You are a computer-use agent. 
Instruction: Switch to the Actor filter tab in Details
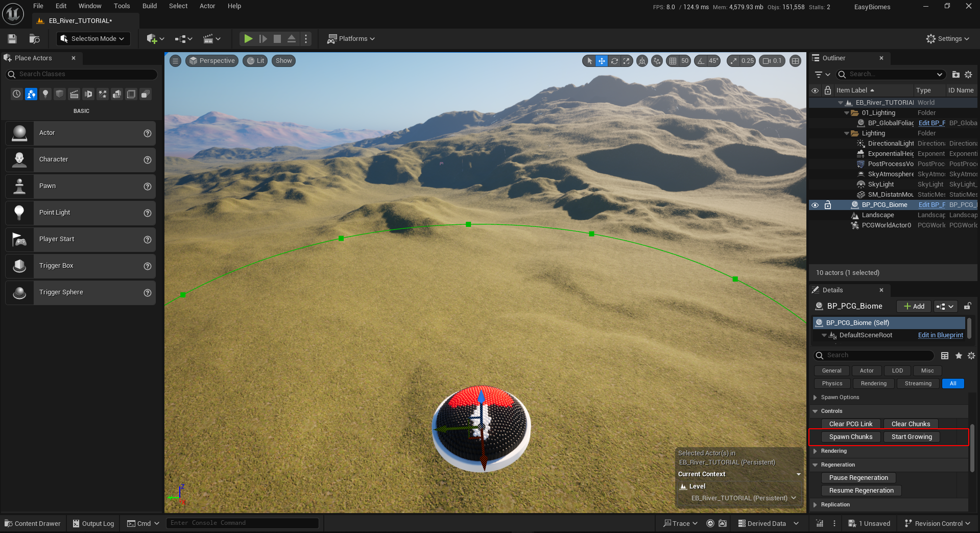pyautogui.click(x=866, y=370)
